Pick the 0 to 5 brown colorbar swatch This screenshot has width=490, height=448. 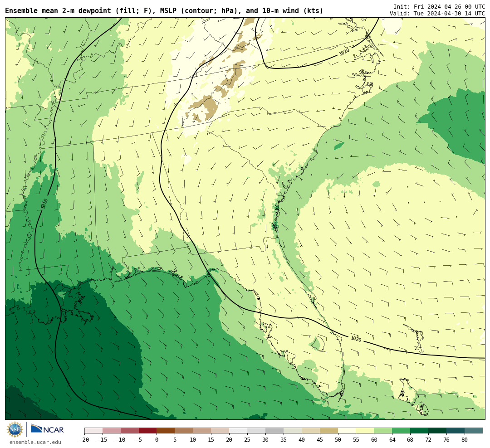click(166, 431)
